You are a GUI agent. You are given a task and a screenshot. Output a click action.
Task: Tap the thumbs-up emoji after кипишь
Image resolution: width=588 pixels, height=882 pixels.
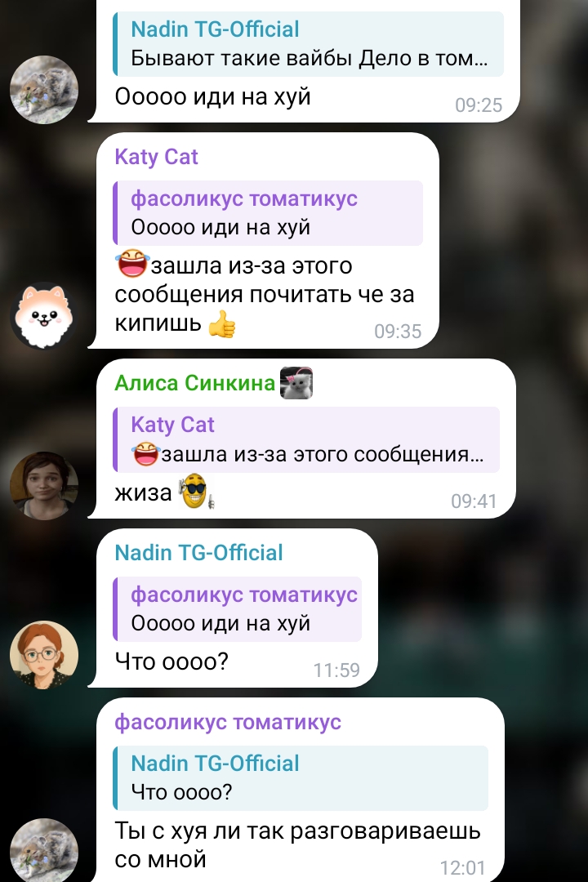click(221, 324)
